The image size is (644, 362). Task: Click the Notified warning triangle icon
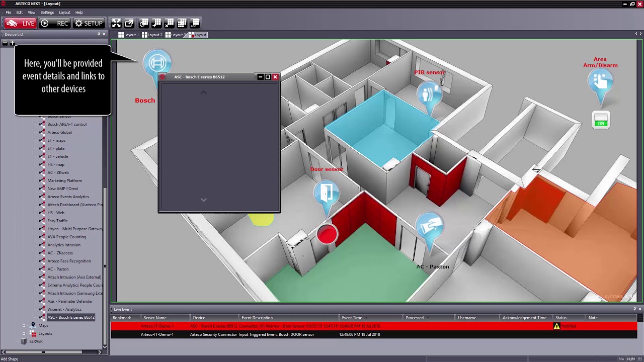tap(556, 326)
